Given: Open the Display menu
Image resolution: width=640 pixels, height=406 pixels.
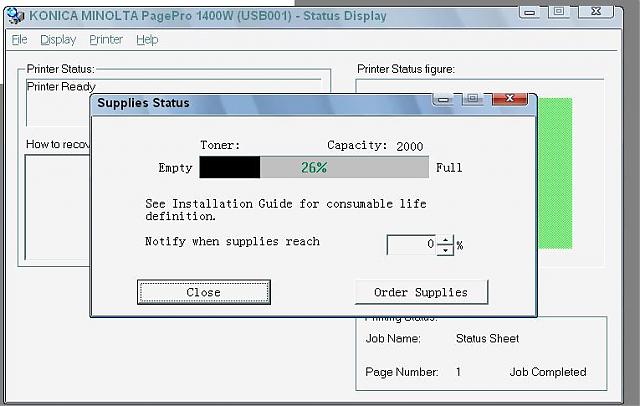Looking at the screenshot, I should pos(58,39).
